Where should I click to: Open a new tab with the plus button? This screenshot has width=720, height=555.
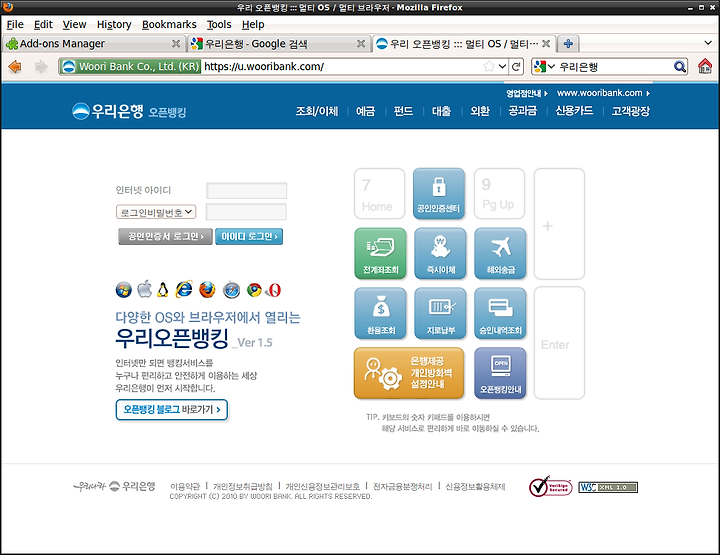[568, 44]
